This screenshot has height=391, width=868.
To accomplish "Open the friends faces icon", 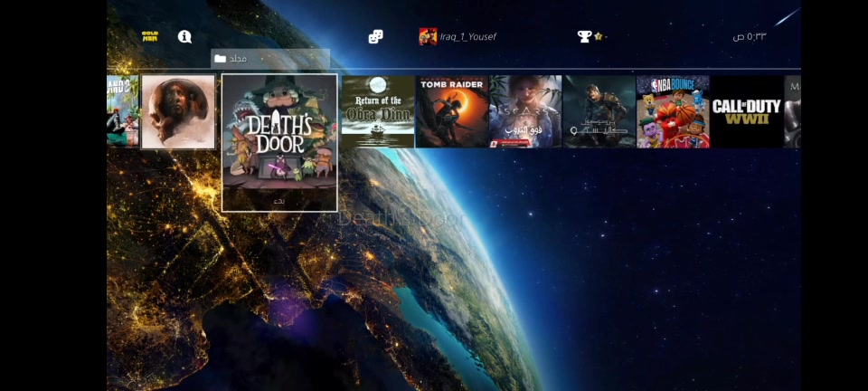I will [375, 36].
